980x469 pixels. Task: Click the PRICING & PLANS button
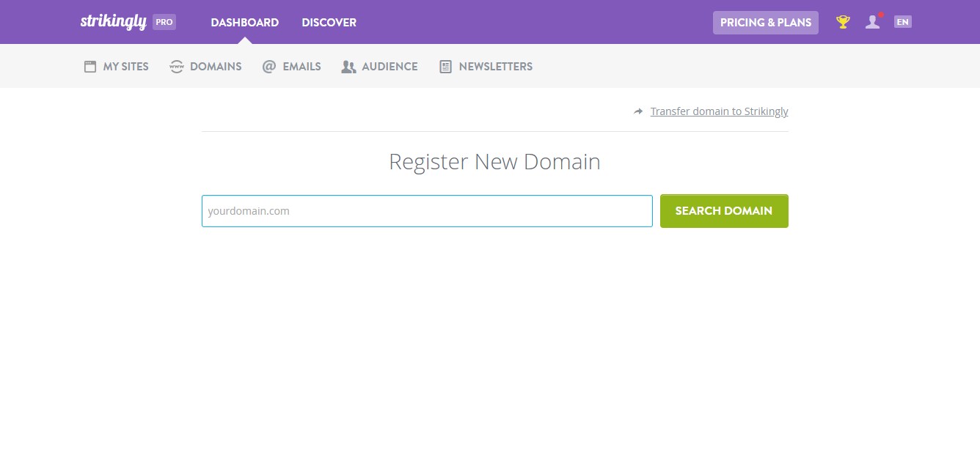[x=765, y=23]
